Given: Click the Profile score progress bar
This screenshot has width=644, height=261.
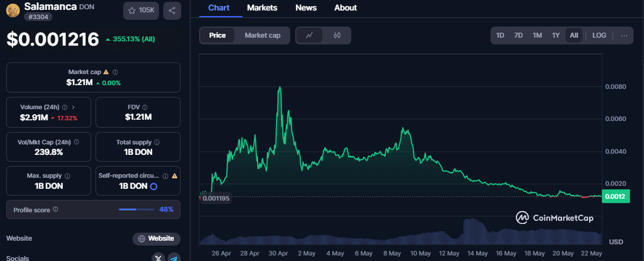Looking at the screenshot, I should (x=136, y=210).
